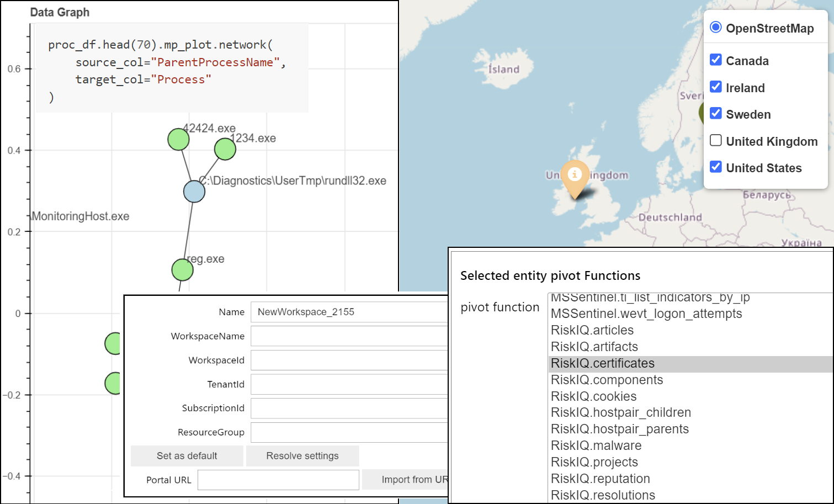Focus the WorkspaceName input field
Viewport: 834px width, 504px height.
pos(349,336)
